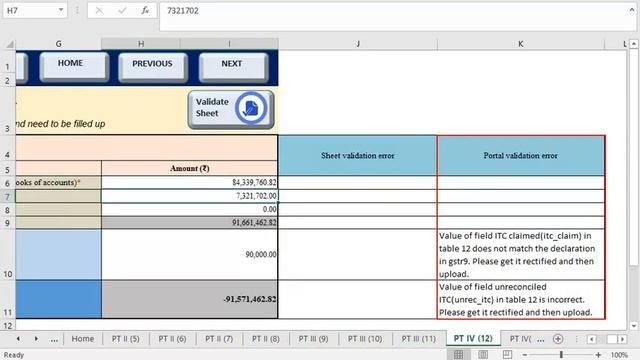The image size is (640, 360).
Task: Expand the formula bar chevron
Action: (631, 10)
